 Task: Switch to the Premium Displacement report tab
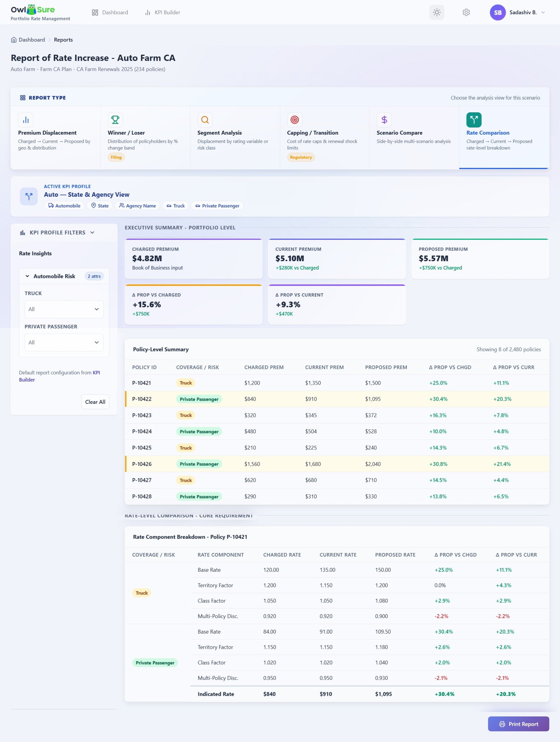point(56,138)
